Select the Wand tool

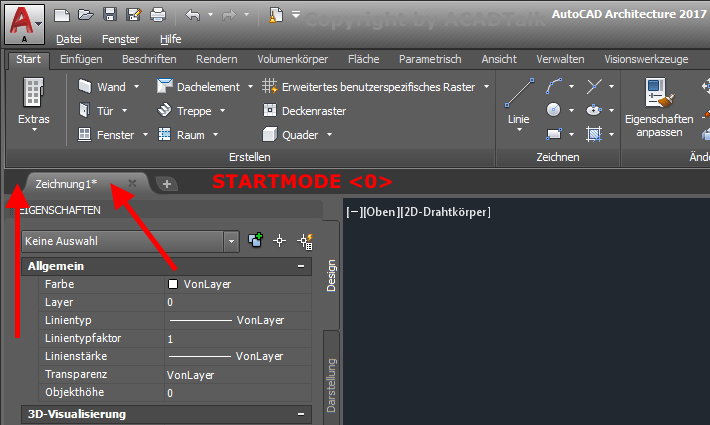coord(103,86)
